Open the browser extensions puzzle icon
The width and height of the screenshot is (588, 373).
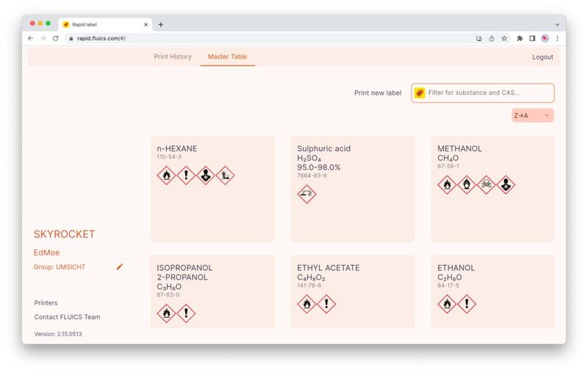coord(520,38)
